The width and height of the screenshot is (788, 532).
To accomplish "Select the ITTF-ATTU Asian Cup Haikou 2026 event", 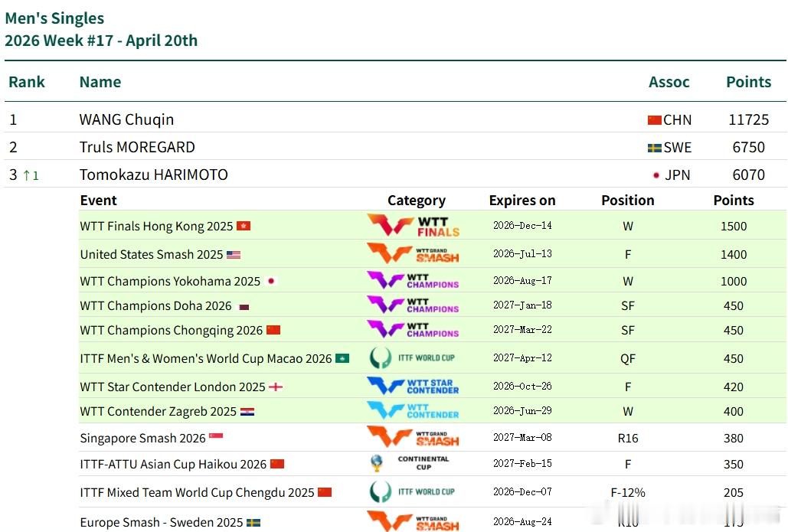I will point(173,464).
